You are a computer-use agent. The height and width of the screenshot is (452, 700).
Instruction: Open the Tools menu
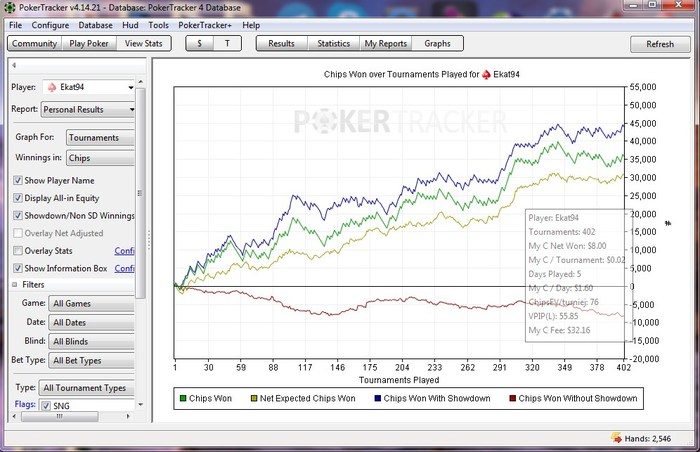click(158, 25)
